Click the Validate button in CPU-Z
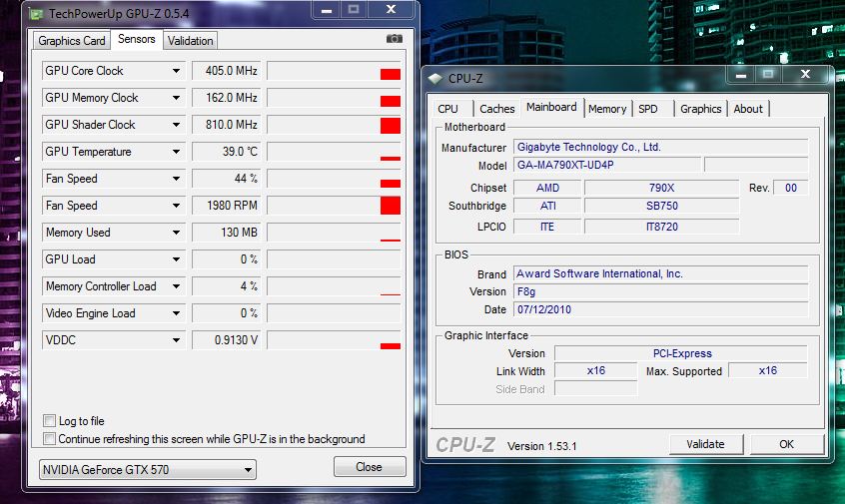Viewport: 845px width, 504px height. [x=706, y=444]
